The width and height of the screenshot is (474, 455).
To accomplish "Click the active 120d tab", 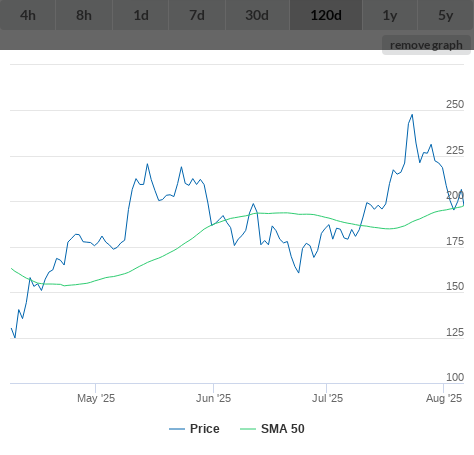I will click(326, 15).
